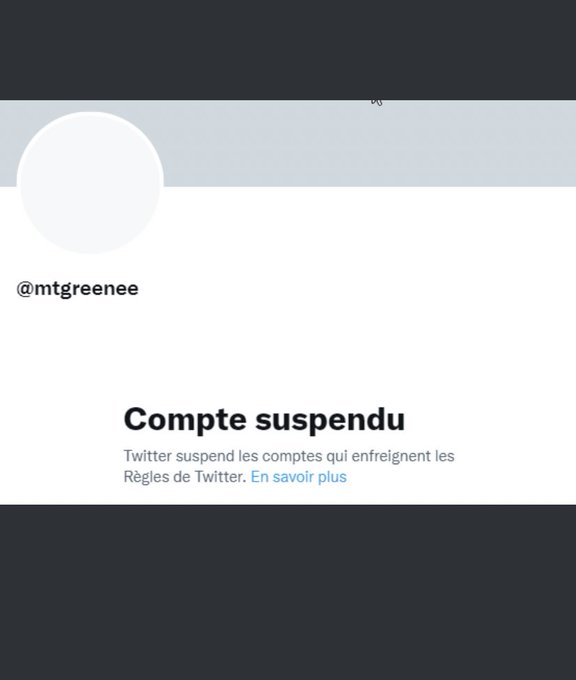Click the dark area above the banner
This screenshot has width=576, height=680.
click(x=288, y=50)
